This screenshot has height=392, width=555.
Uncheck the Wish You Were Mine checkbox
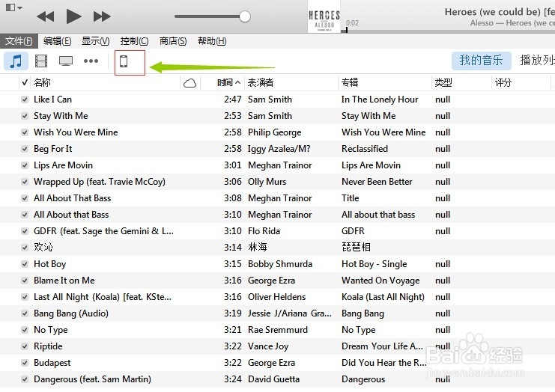(x=25, y=132)
